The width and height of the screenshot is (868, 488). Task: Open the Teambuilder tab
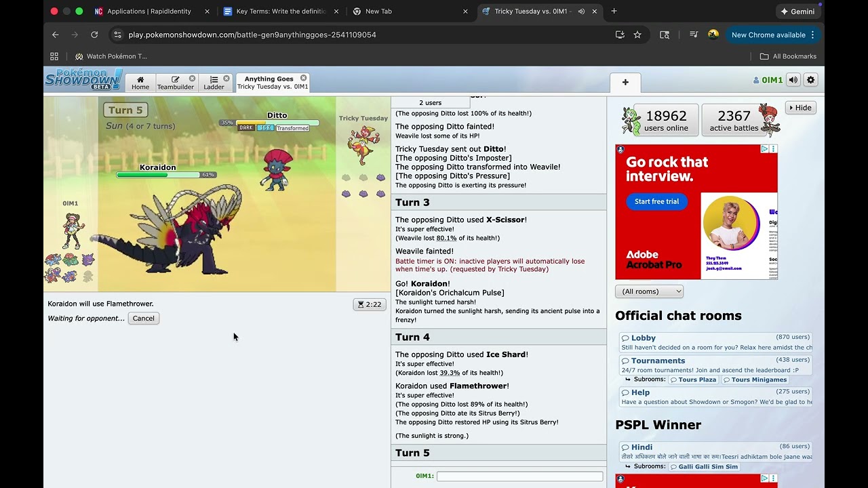tap(175, 83)
